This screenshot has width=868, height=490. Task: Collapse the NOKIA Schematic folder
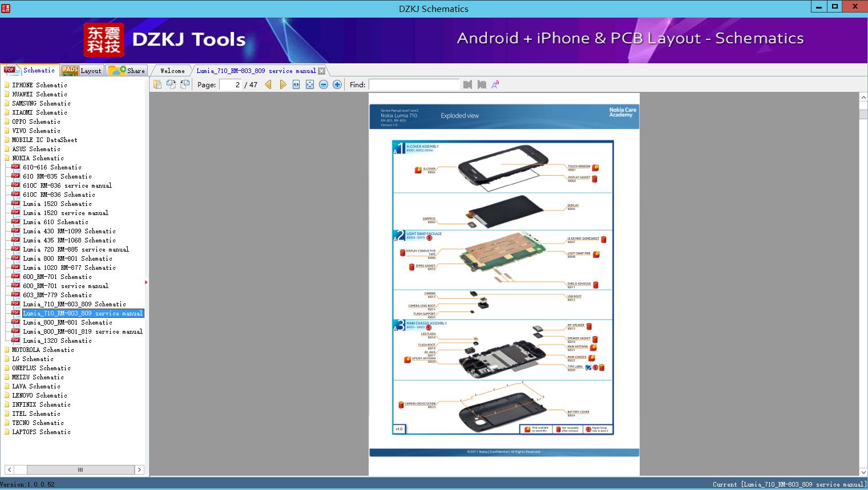coord(38,158)
